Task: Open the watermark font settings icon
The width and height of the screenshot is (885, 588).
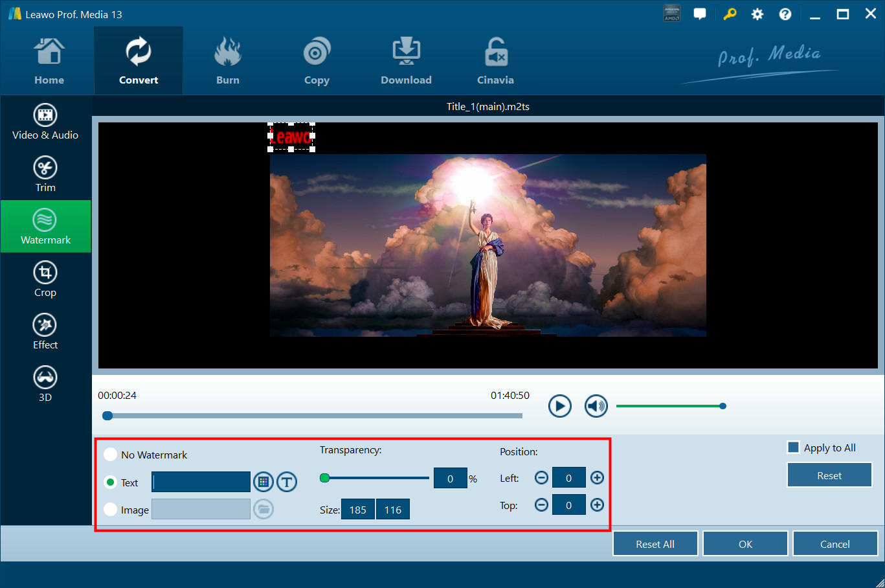Action: pos(287,482)
